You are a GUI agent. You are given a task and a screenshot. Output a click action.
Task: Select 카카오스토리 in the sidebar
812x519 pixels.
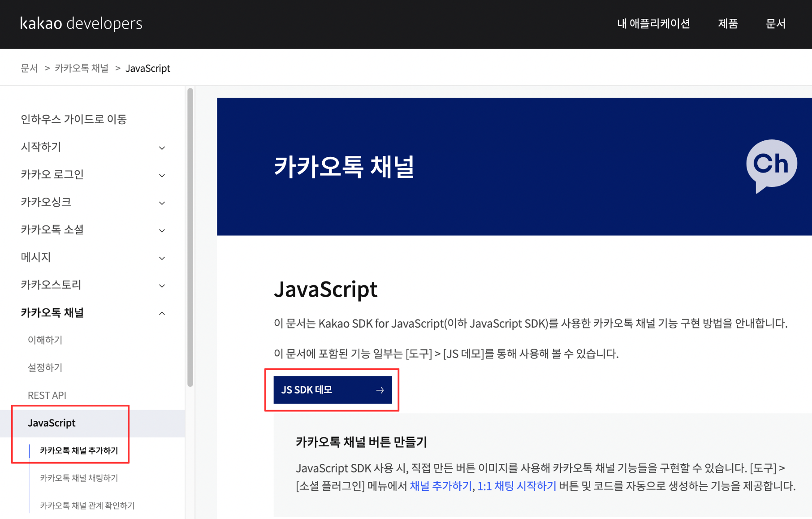pos(51,285)
